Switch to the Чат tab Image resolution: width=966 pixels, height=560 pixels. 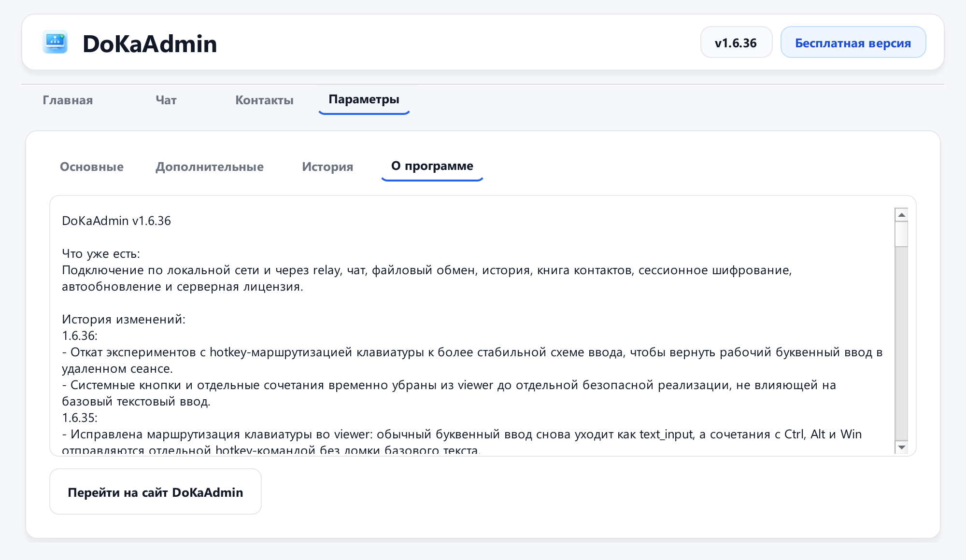pos(166,100)
